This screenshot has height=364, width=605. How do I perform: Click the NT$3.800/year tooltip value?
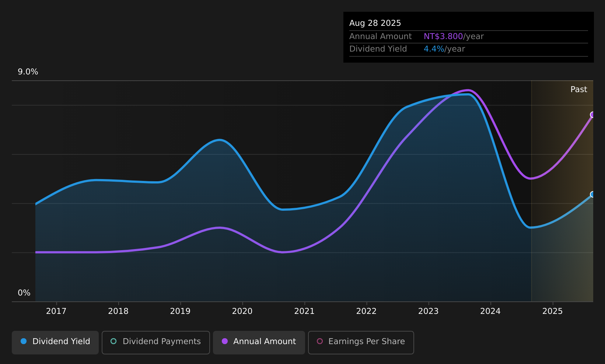454,36
